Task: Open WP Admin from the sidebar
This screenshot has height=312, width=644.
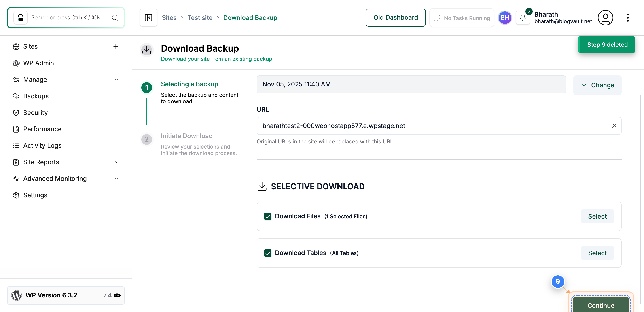Action: point(38,63)
